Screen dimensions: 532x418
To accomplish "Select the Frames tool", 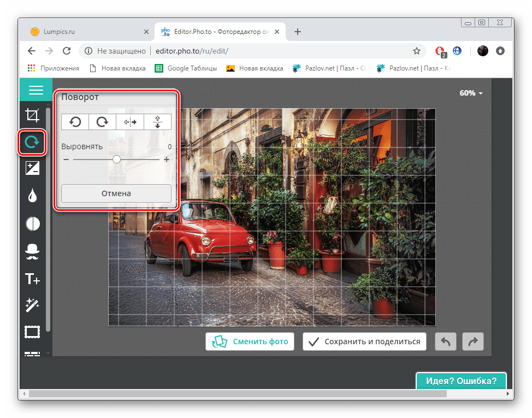I will pyautogui.click(x=32, y=332).
